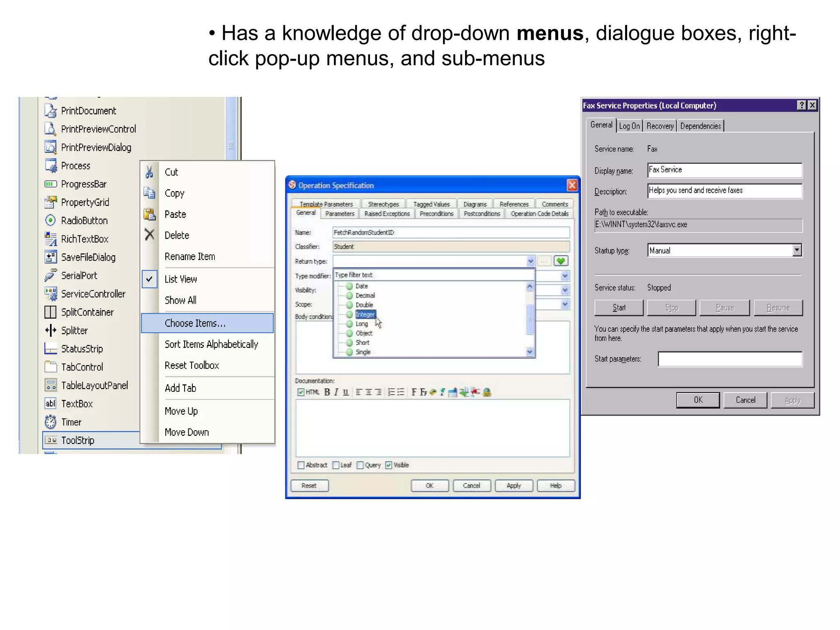
Task: Click the Paste clipboard icon in context menu
Action: [x=149, y=214]
